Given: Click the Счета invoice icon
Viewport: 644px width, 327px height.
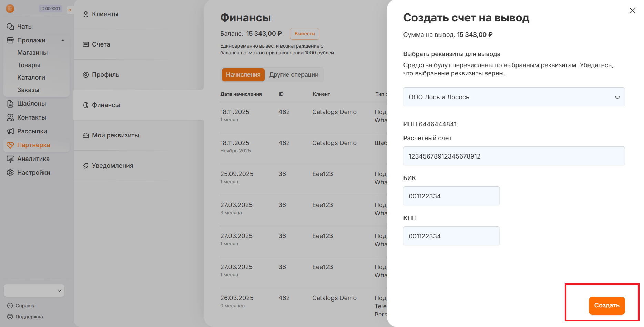Looking at the screenshot, I should point(86,44).
